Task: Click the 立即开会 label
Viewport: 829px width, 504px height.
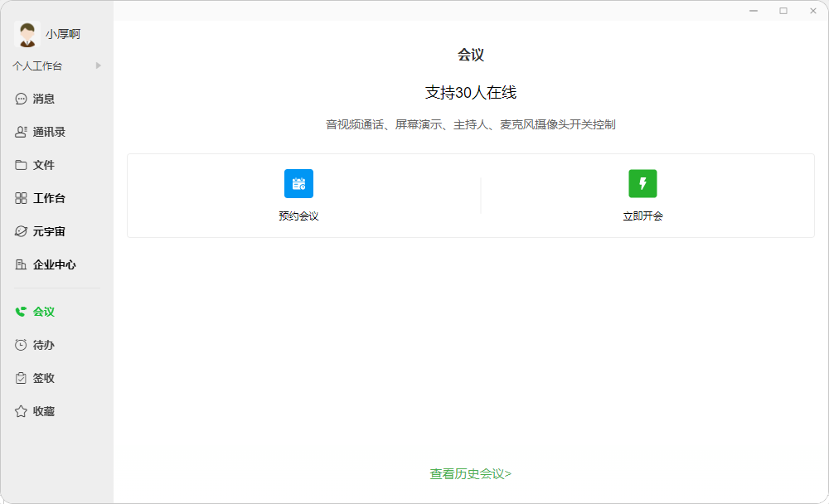Action: (x=642, y=216)
